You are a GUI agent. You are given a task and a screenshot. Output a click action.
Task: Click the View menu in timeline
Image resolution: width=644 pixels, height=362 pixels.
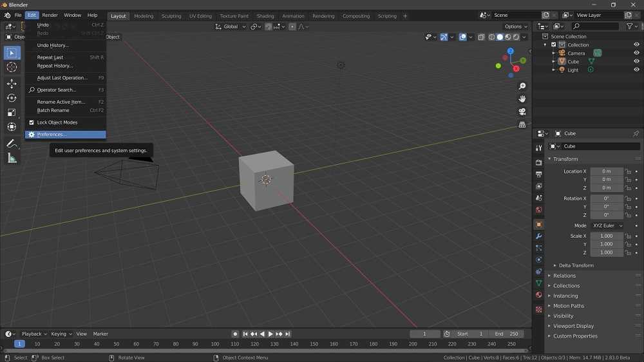click(x=82, y=334)
